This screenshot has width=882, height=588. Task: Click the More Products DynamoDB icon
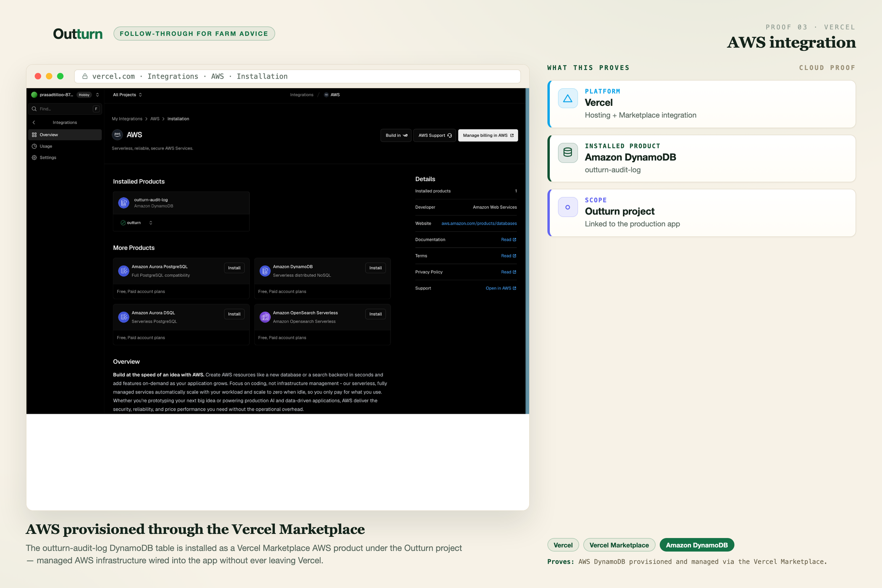click(x=265, y=271)
